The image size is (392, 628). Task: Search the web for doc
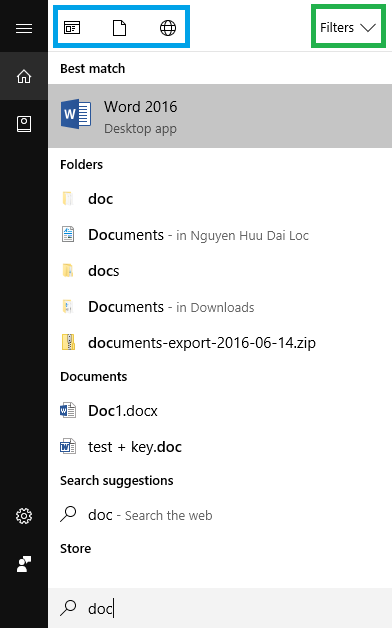(220, 515)
